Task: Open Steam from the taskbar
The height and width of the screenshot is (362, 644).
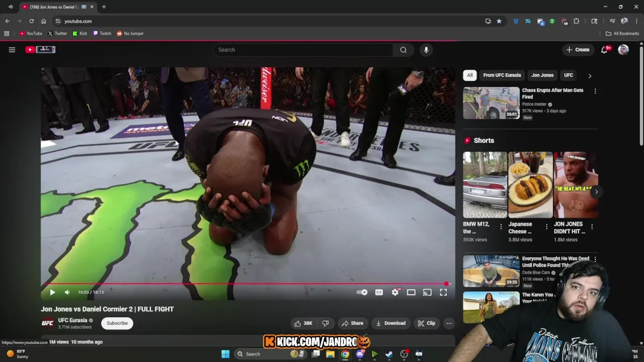Action: click(389, 354)
